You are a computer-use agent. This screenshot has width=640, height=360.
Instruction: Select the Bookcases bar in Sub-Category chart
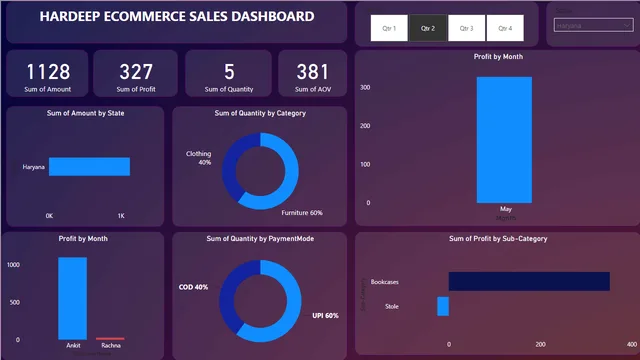pos(529,282)
